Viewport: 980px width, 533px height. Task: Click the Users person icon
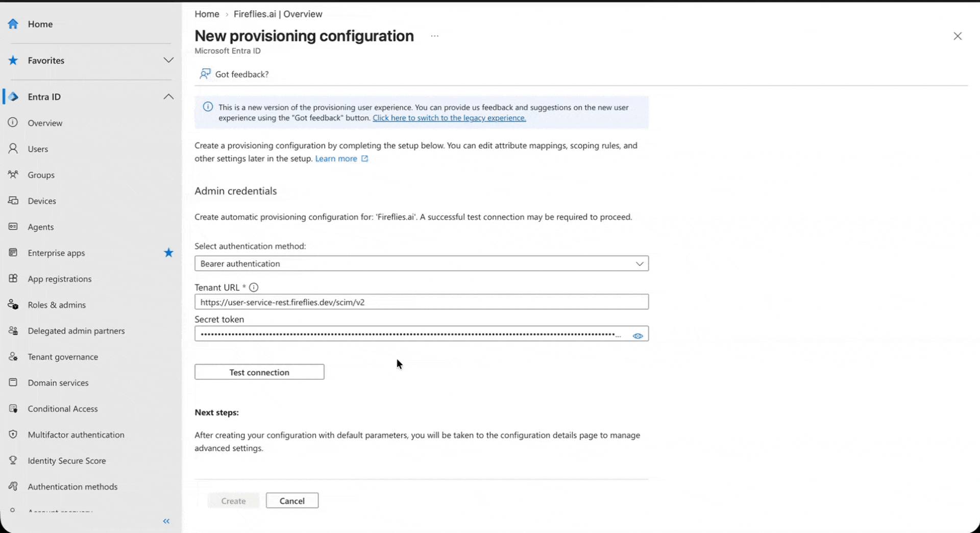pos(13,149)
